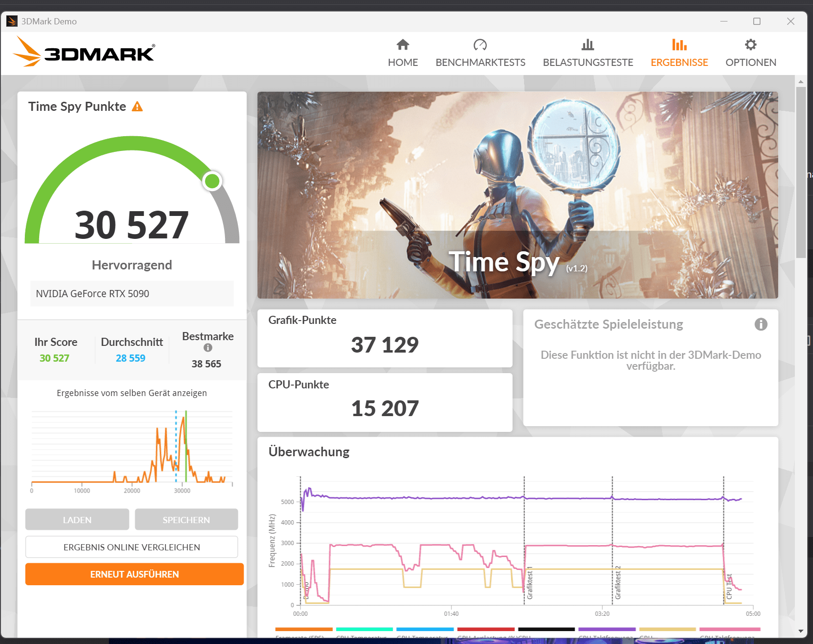
Task: Maximize the 3DMark Demo window
Action: tap(757, 21)
